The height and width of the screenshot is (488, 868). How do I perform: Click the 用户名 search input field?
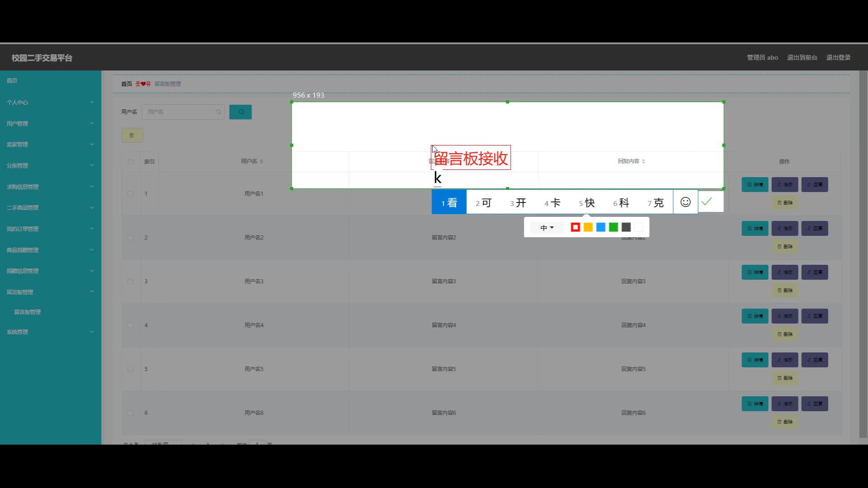pos(181,112)
